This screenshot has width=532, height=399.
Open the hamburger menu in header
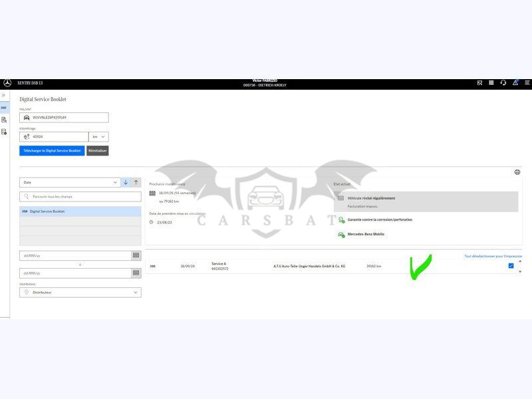click(527, 83)
